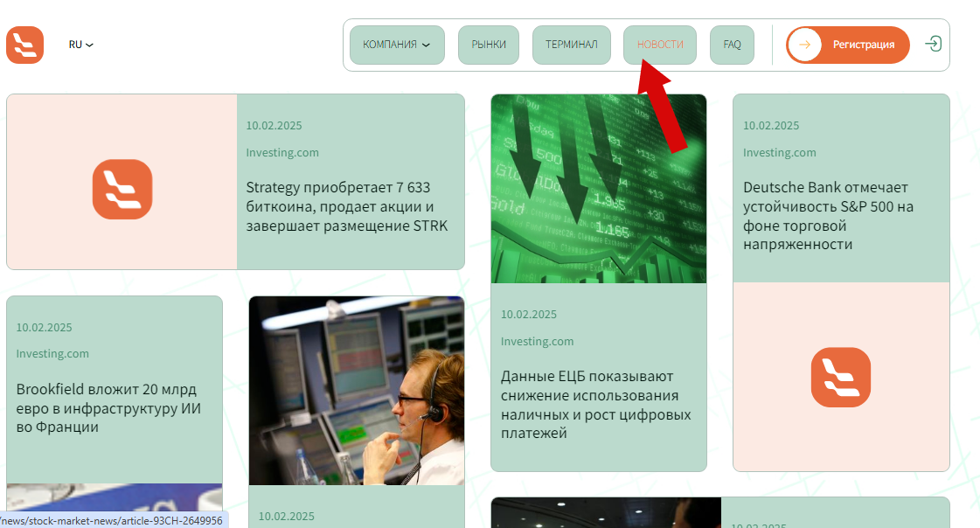Click date 10.02.2025 on Brookfield card
Viewport: 980px width, 528px height.
[44, 328]
